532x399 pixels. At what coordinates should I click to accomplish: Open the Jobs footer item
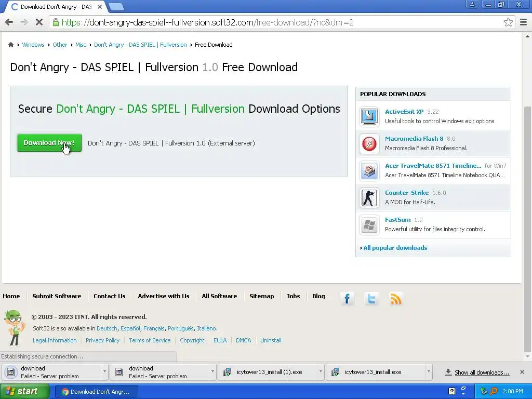293,296
